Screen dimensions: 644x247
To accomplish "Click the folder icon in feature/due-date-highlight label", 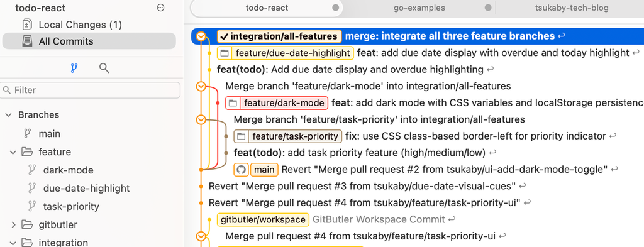I will (225, 53).
